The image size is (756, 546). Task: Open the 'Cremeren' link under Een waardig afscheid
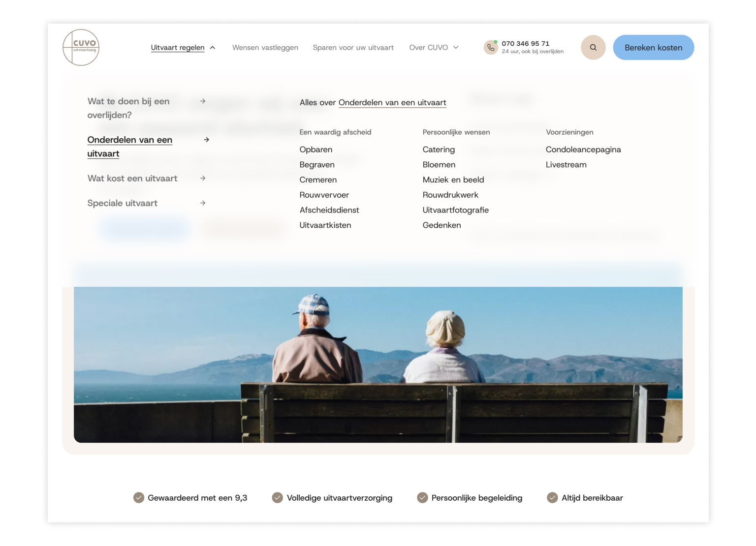pyautogui.click(x=318, y=180)
